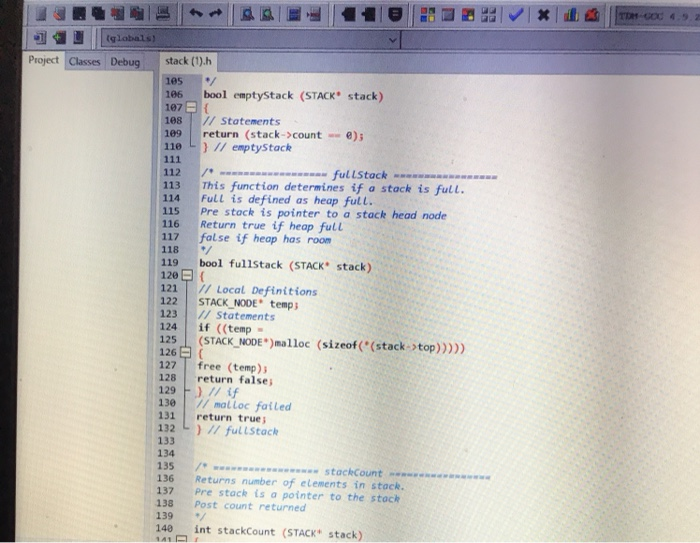Collapse the emptyStack body at line 107
Screen dimensions: 700x543
[191, 107]
